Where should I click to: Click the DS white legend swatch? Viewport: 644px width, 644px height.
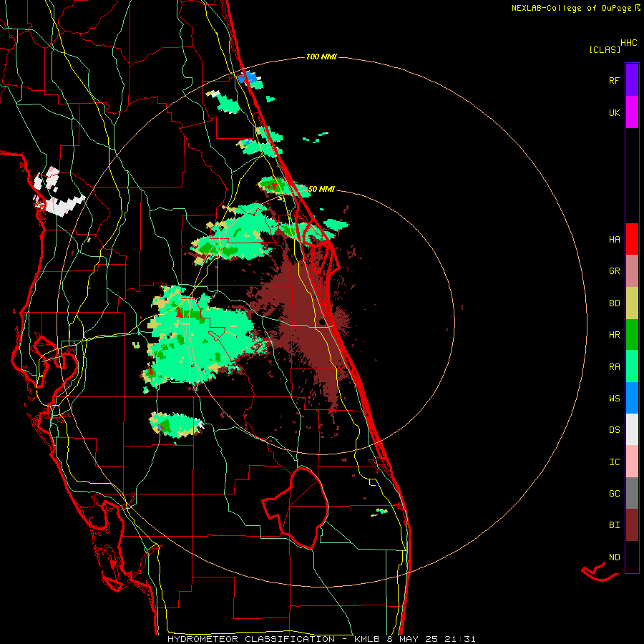[x=632, y=429]
